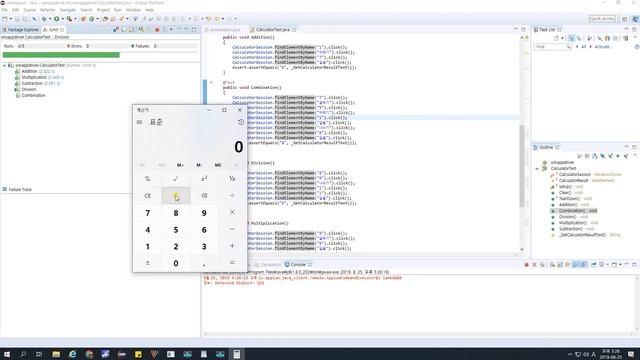
Task: Click the Task View taskbar icon
Action: (39, 354)
